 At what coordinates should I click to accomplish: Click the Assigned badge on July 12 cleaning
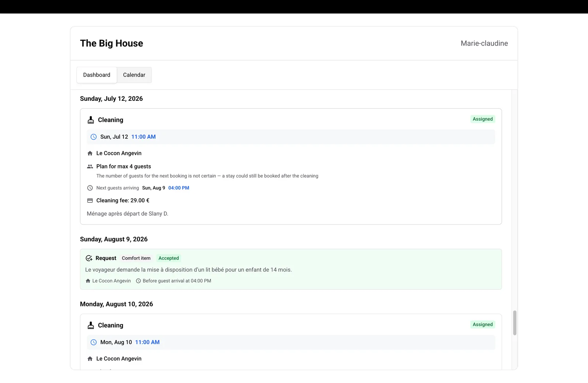pyautogui.click(x=483, y=119)
